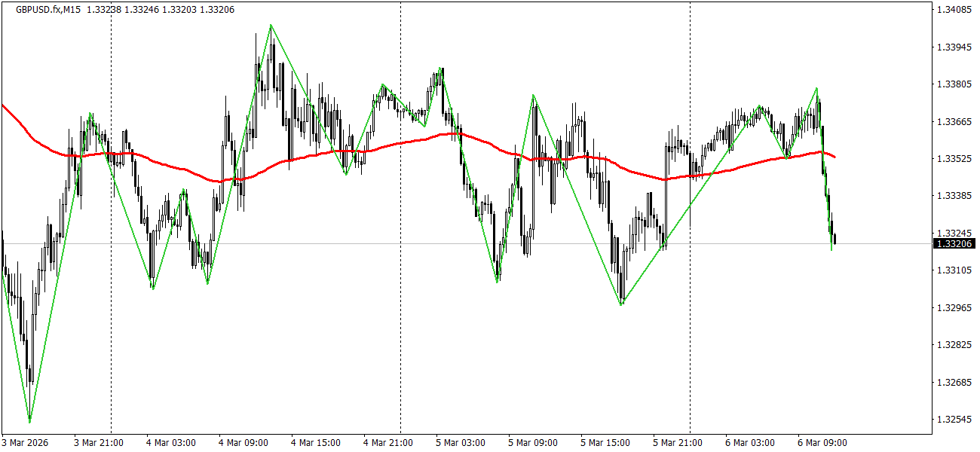Click the 1.33525 price axis label
This screenshot has width=980, height=452.
(x=954, y=159)
